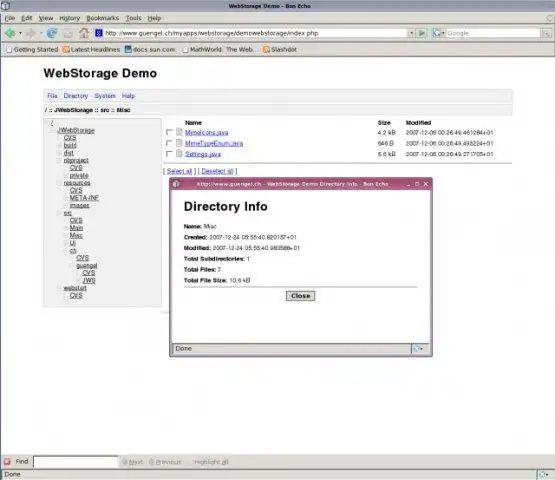Open the browser Tools menu
Image resolution: width=555 pixels, height=480 pixels.
(x=133, y=18)
